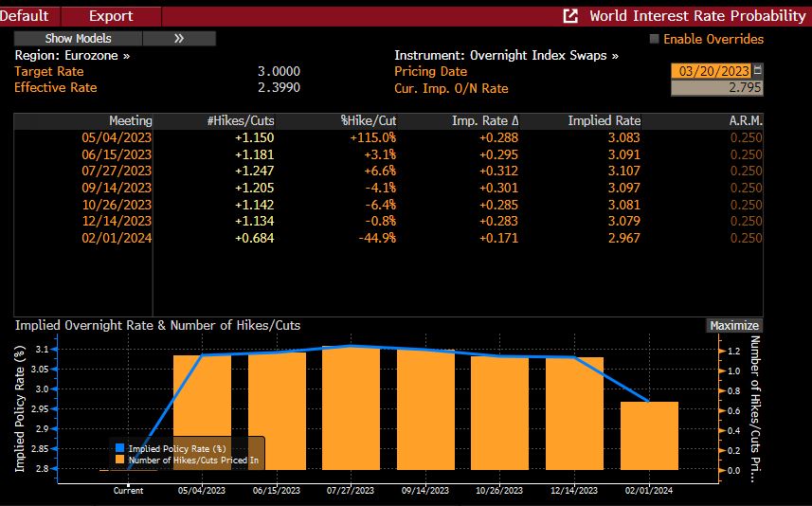Click the Pricing Date field showing 03/20/2023
The height and width of the screenshot is (506, 812).
(x=711, y=71)
